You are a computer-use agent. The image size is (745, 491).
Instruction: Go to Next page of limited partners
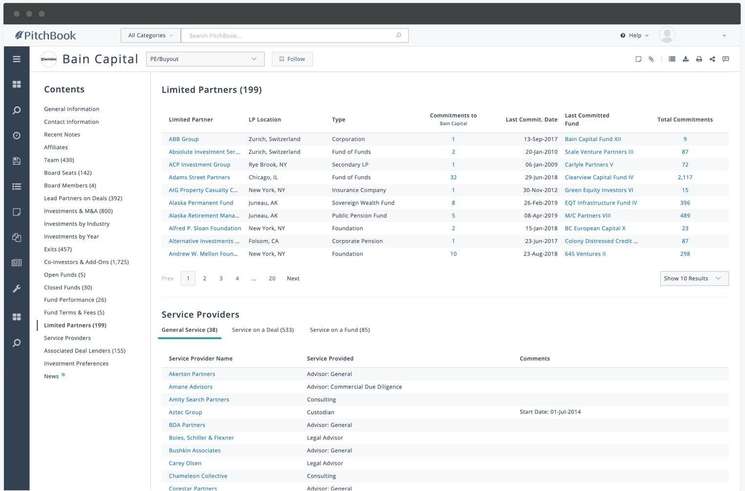293,278
